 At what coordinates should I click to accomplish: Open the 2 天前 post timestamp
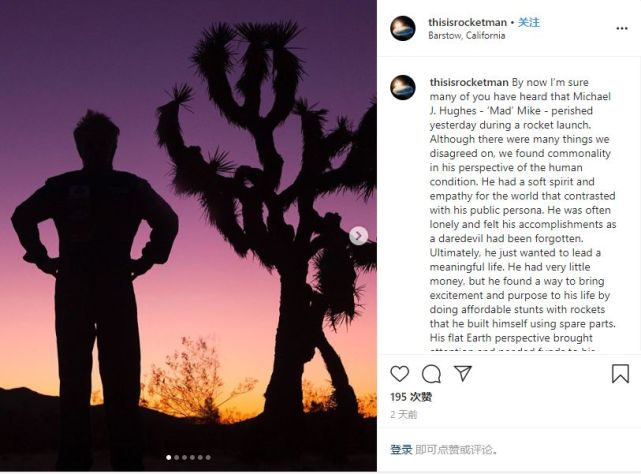click(403, 415)
